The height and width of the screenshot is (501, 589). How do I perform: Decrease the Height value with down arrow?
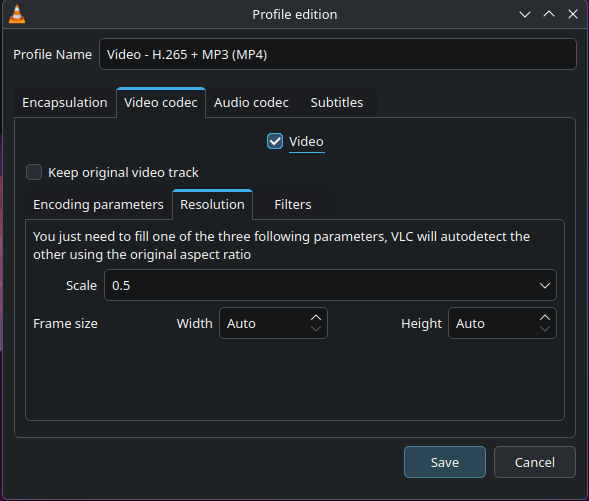pos(545,329)
